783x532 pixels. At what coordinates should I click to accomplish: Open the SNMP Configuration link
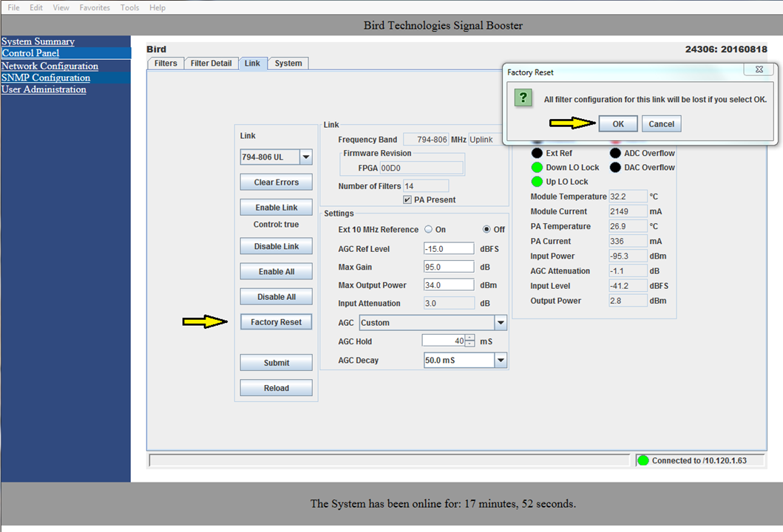pos(46,78)
